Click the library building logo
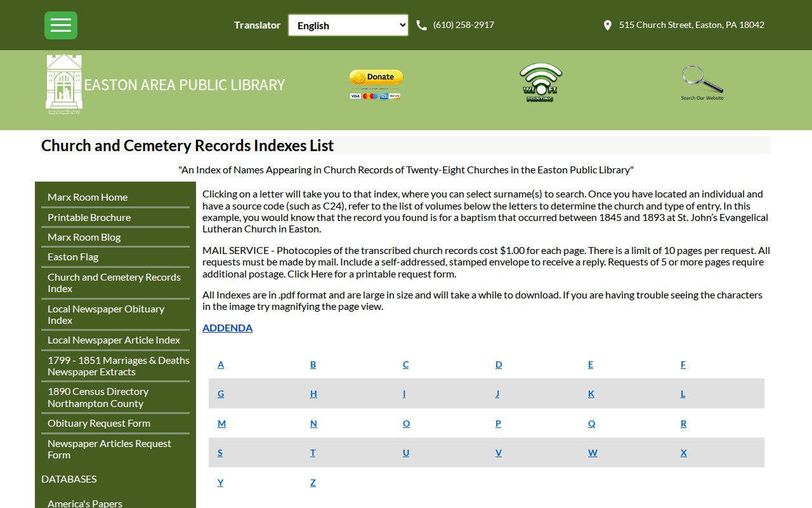Viewport: 812px width, 508px height. point(64,84)
